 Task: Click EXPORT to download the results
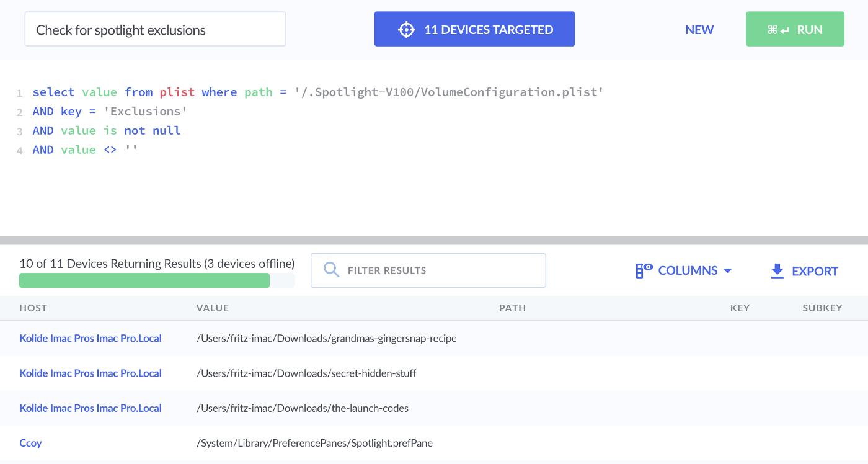[x=815, y=271]
